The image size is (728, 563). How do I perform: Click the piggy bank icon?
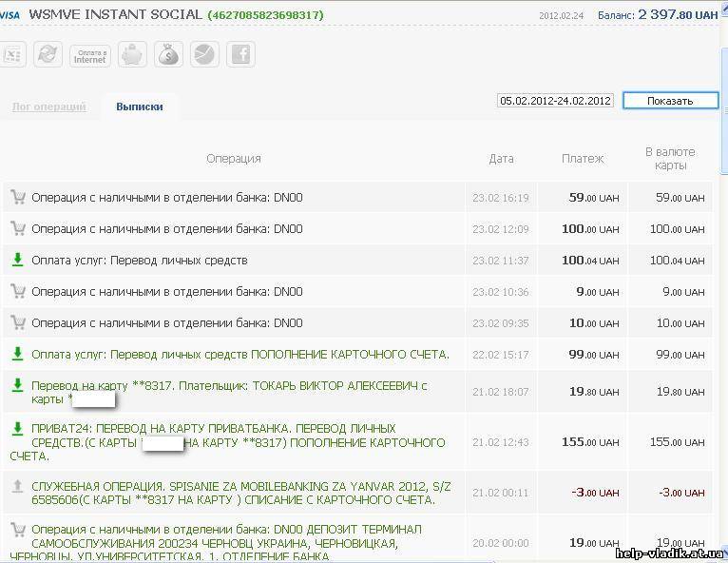point(131,55)
